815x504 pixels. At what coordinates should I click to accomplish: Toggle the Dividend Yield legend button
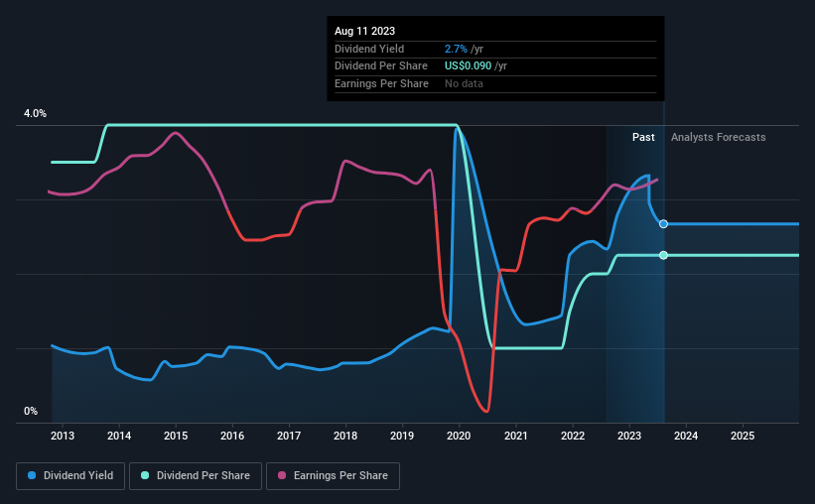70,476
